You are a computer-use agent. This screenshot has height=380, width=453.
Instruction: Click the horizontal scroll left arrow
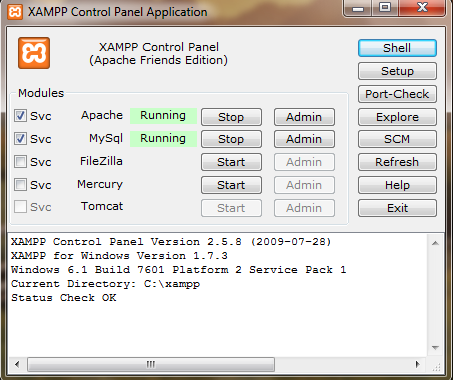(x=17, y=364)
